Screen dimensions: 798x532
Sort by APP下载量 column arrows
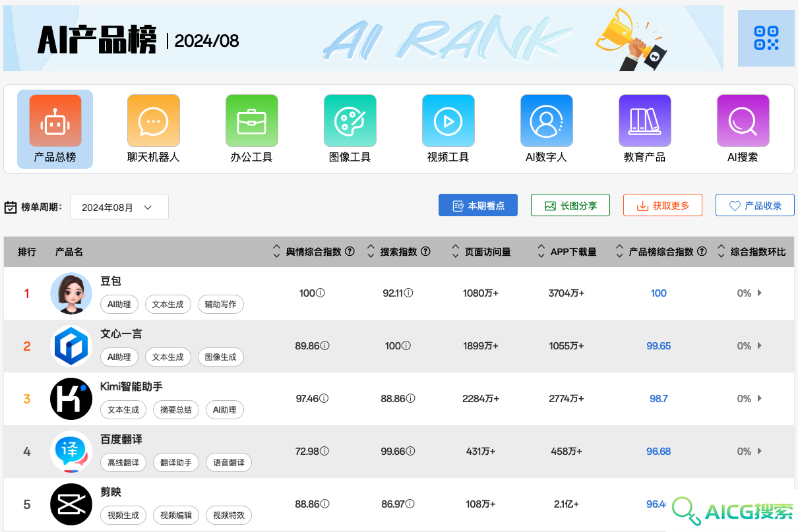pyautogui.click(x=541, y=251)
